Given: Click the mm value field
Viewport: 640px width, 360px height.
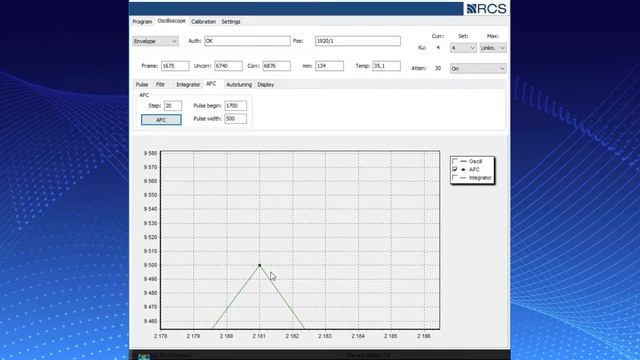Looking at the screenshot, I should pyautogui.click(x=329, y=66).
